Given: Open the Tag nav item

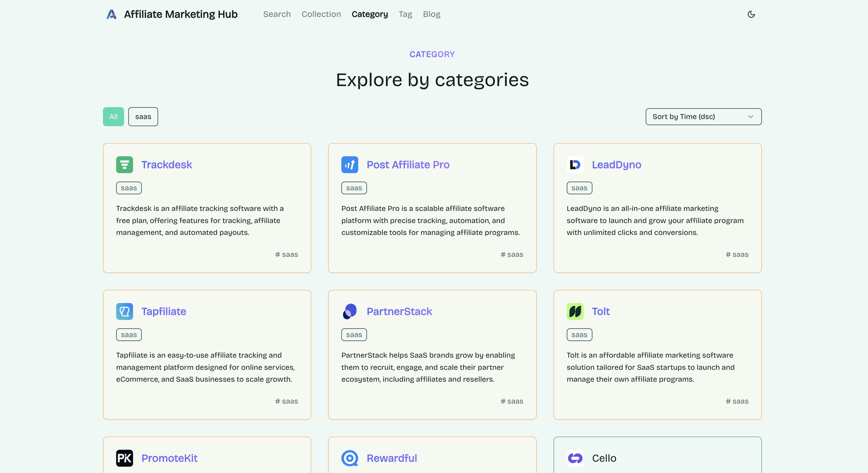Looking at the screenshot, I should pyautogui.click(x=405, y=14).
